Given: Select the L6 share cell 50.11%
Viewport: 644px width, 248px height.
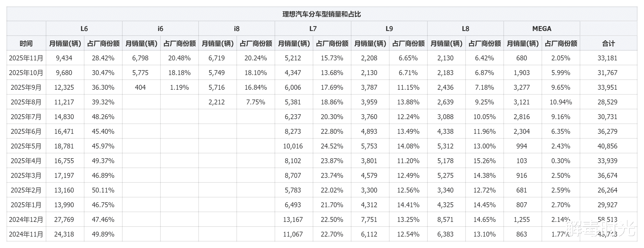Looking at the screenshot, I should pos(103,190).
